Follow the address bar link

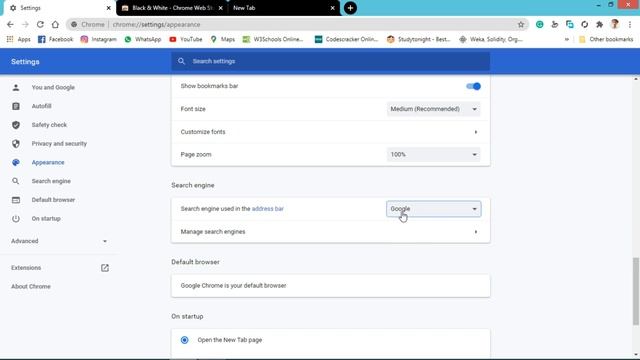tap(267, 209)
